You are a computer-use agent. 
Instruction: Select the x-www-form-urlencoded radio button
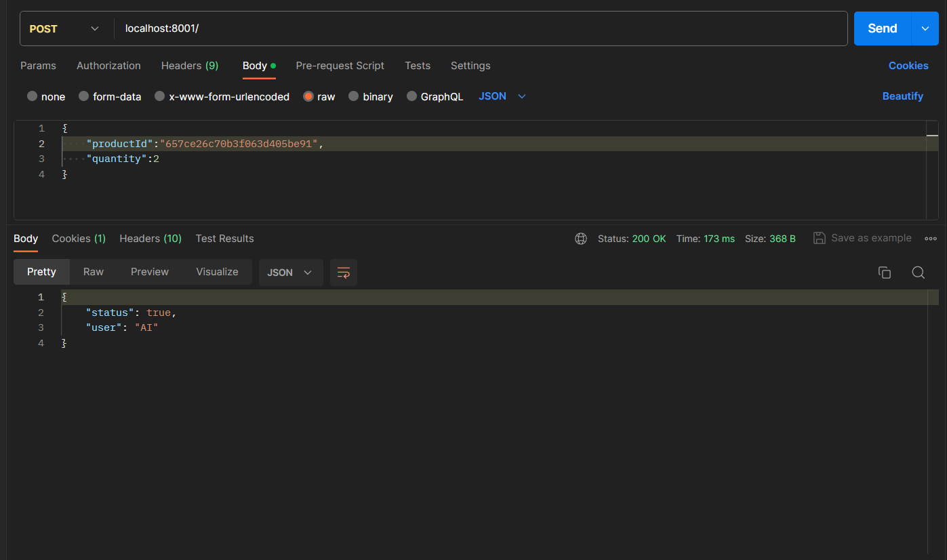pyautogui.click(x=160, y=96)
